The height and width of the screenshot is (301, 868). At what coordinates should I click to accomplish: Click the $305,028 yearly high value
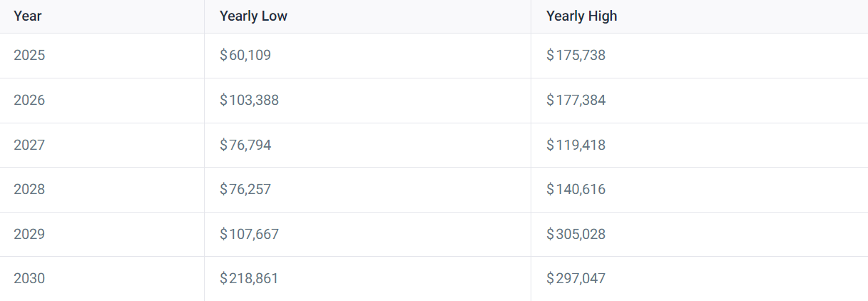coord(576,234)
